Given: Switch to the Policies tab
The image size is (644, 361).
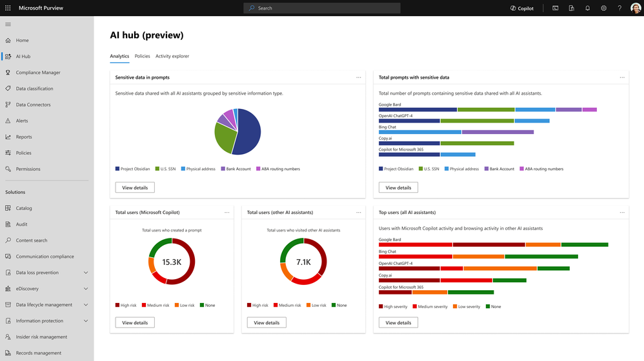Looking at the screenshot, I should pos(142,56).
